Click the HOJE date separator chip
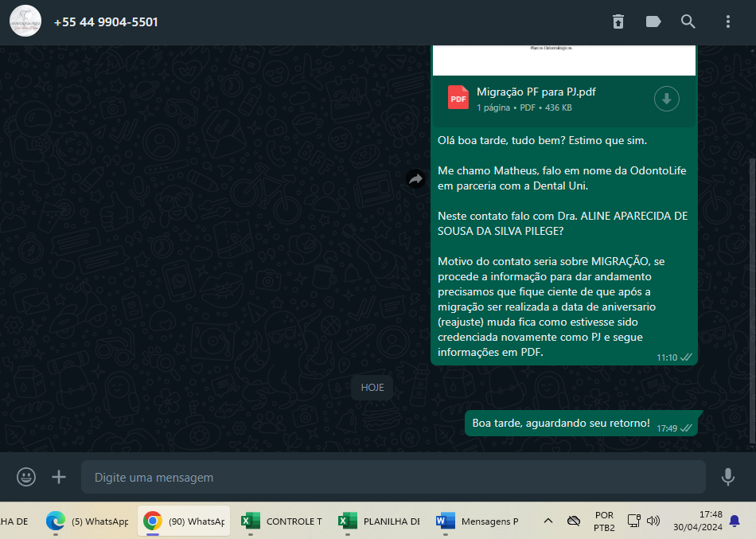This screenshot has height=539, width=756. 372,388
